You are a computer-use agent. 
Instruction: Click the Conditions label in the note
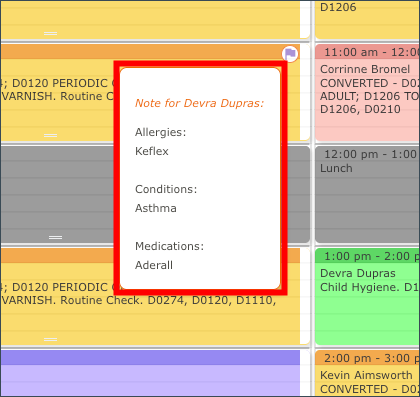point(166,189)
